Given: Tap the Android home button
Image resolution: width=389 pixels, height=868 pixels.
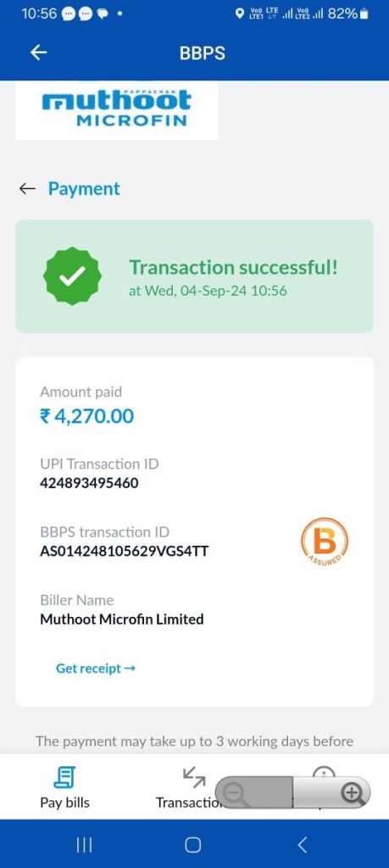Looking at the screenshot, I should click(x=192, y=845).
